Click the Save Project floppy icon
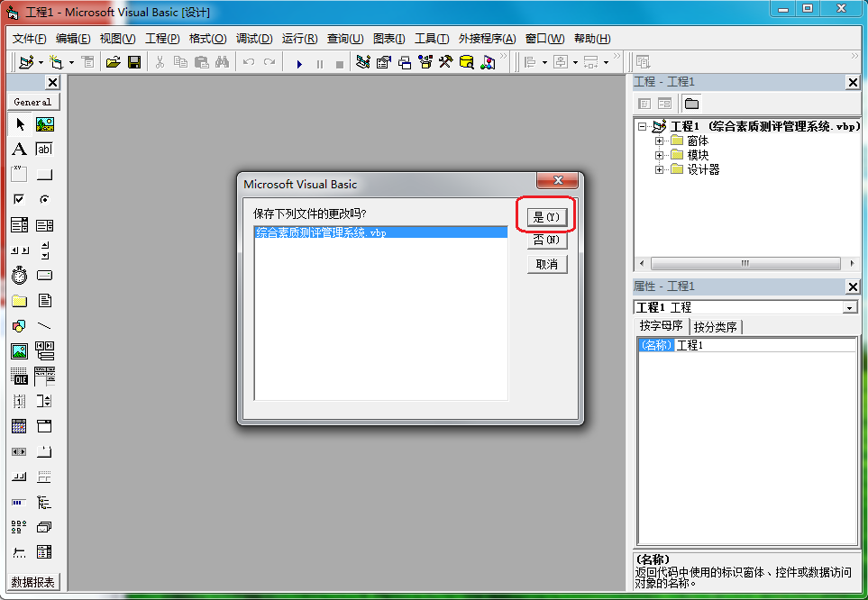 [x=134, y=62]
